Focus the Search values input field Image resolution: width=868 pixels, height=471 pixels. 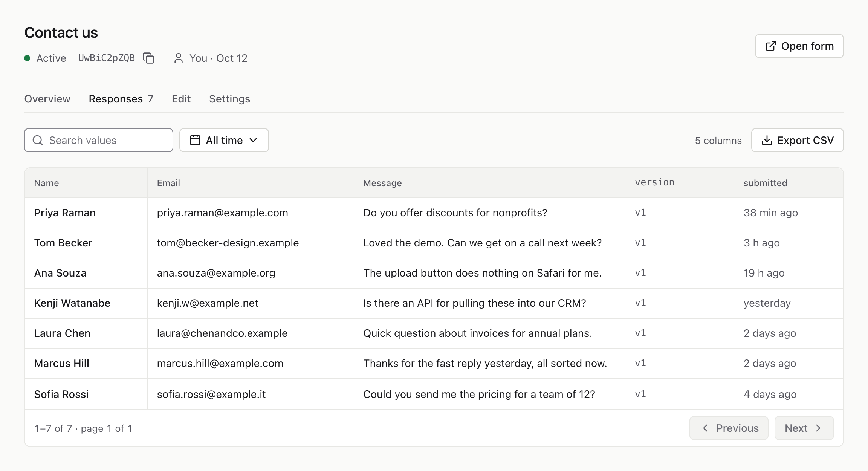click(99, 140)
